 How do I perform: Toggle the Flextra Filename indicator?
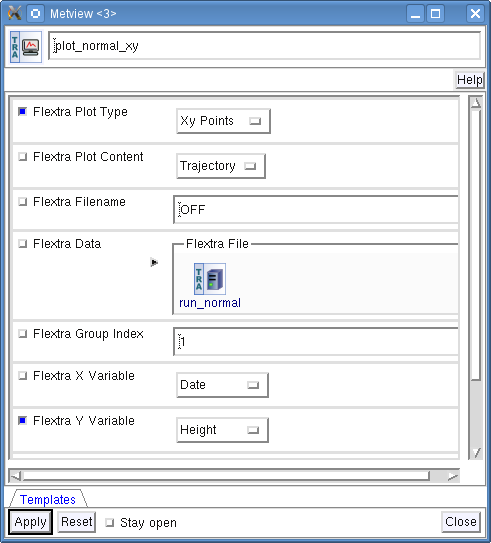click(x=23, y=202)
